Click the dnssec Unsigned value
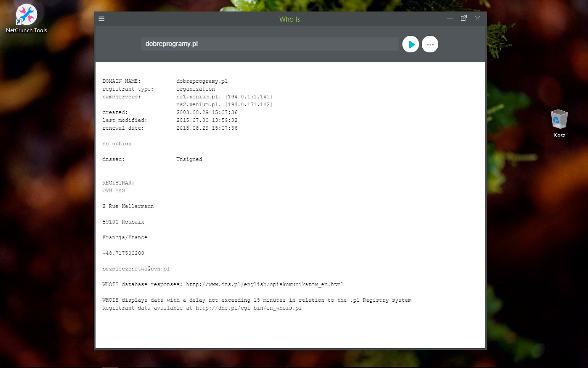Image resolution: width=588 pixels, height=368 pixels. (189, 159)
